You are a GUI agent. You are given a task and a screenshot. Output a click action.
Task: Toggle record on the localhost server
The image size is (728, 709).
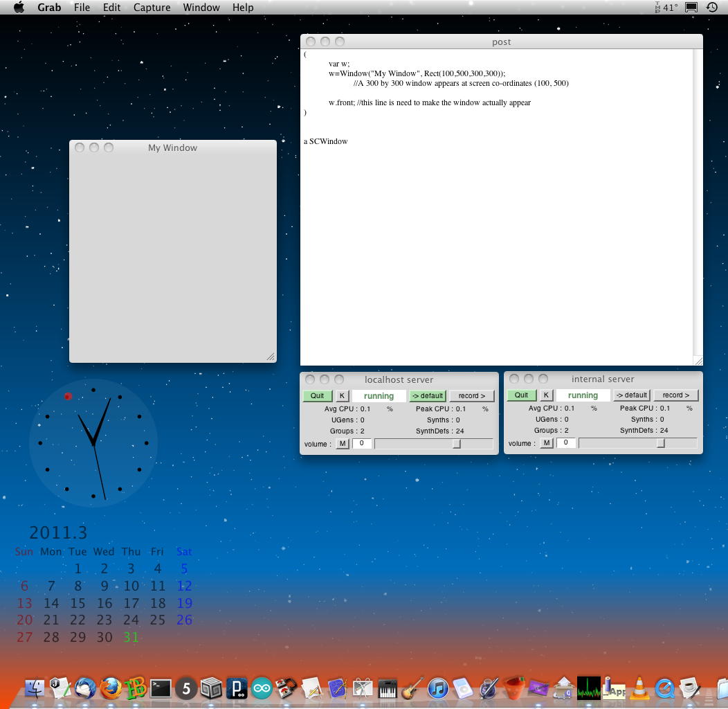(x=472, y=396)
